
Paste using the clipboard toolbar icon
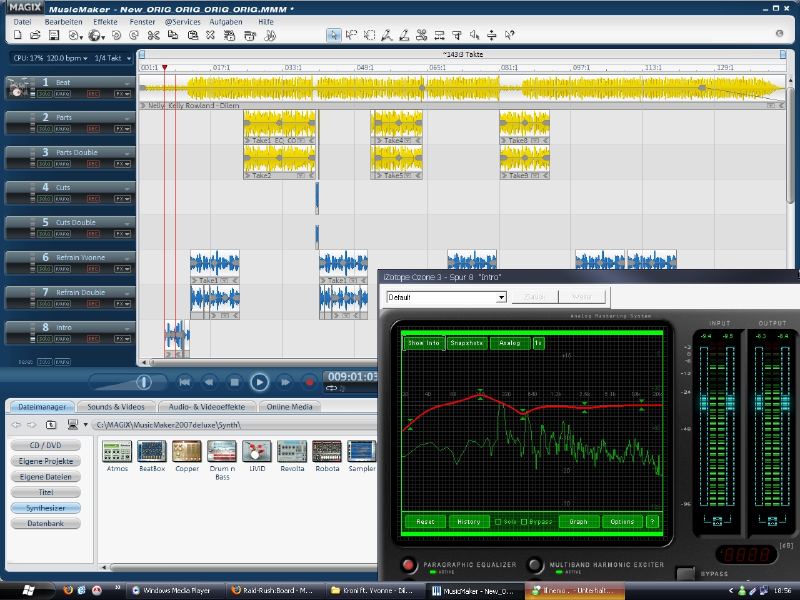(192, 35)
